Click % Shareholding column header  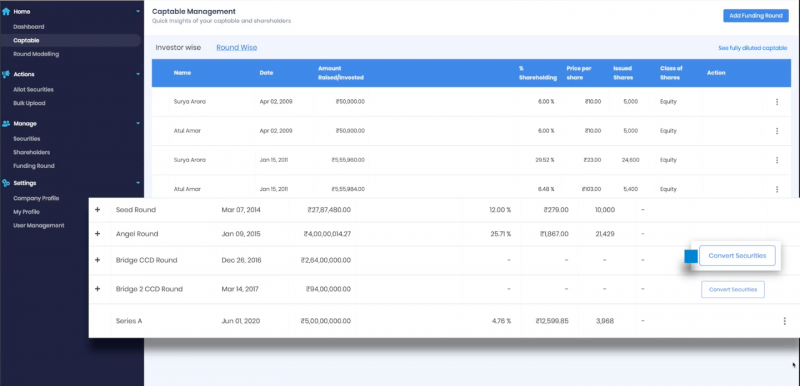[538, 73]
